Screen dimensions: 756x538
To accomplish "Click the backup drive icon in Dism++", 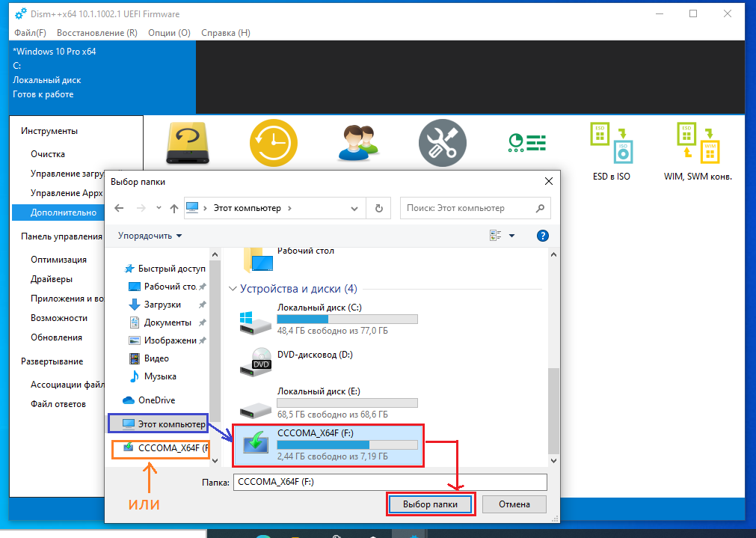I will point(188,143).
